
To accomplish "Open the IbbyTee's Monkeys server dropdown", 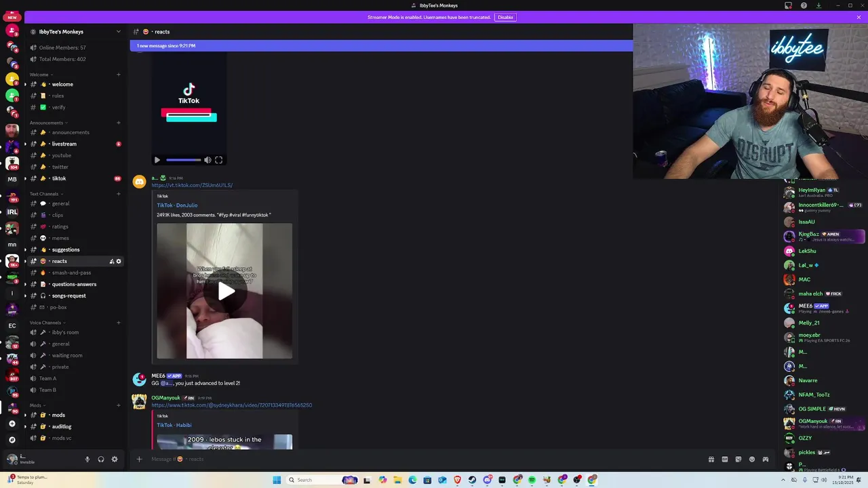I will [118, 32].
